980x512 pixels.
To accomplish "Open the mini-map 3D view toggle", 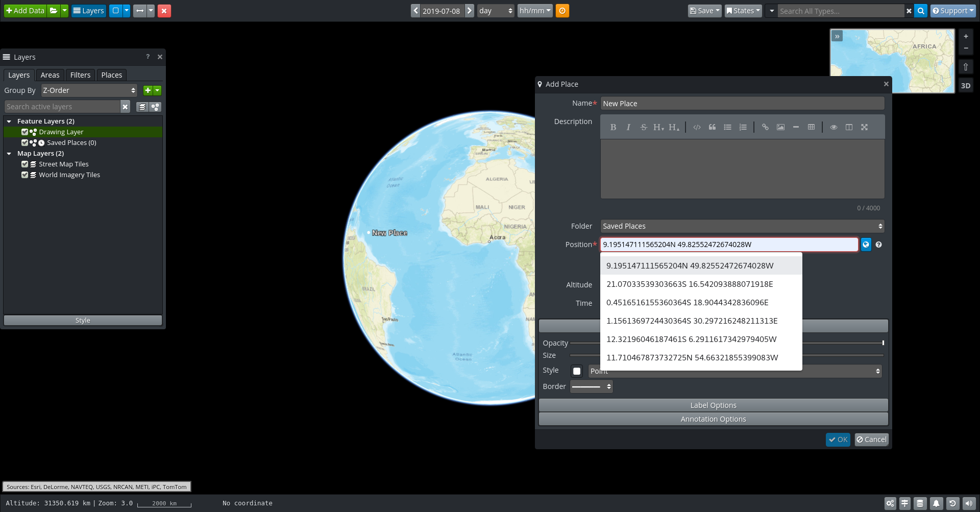I will point(966,85).
